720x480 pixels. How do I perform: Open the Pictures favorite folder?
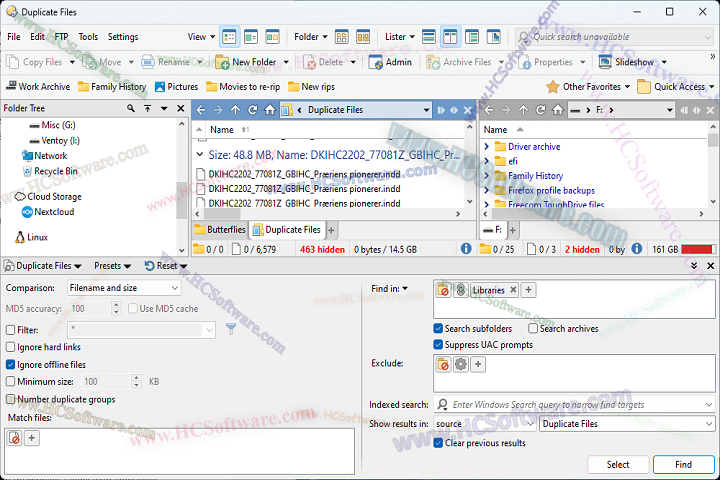tap(176, 86)
